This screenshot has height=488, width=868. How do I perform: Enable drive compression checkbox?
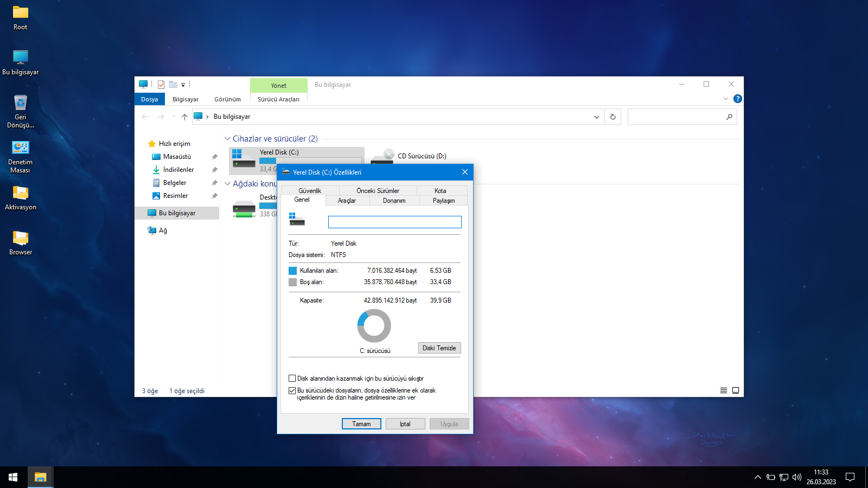pyautogui.click(x=292, y=378)
